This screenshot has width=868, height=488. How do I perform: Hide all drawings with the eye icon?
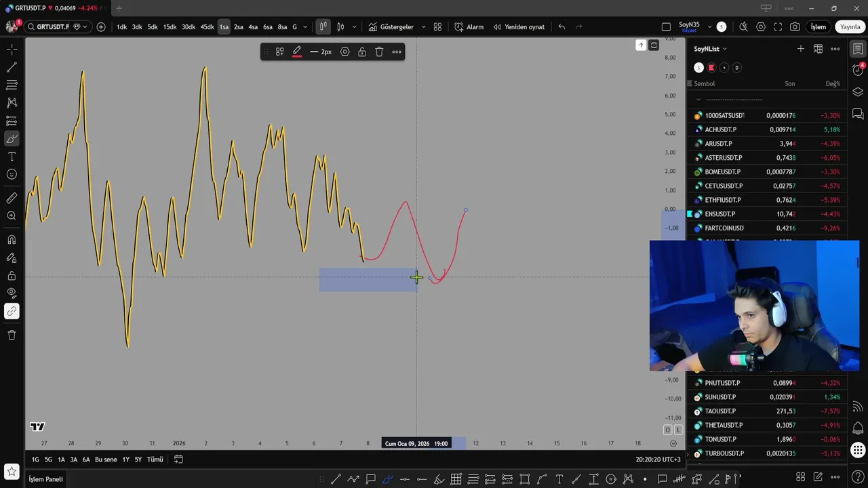[x=12, y=293]
